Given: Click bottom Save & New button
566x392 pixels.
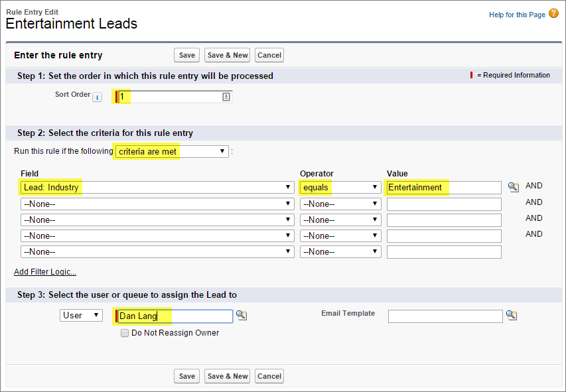Looking at the screenshot, I should 227,376.
